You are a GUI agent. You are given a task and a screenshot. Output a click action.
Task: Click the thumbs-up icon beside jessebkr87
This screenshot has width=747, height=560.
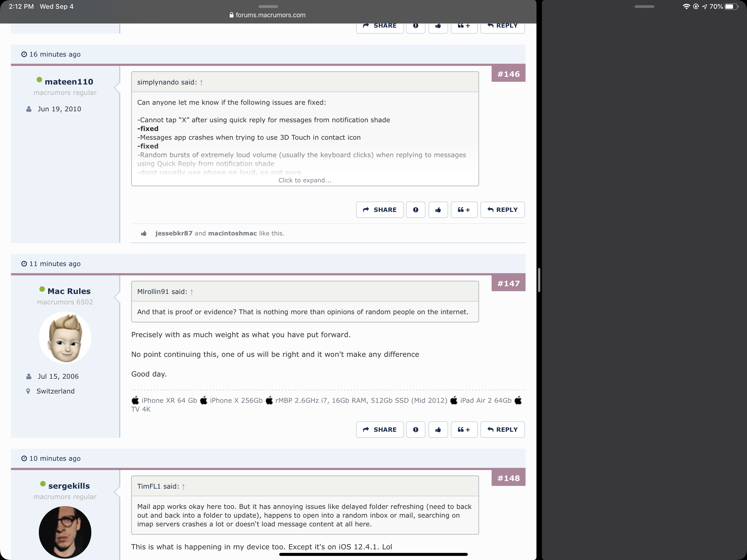tap(144, 234)
